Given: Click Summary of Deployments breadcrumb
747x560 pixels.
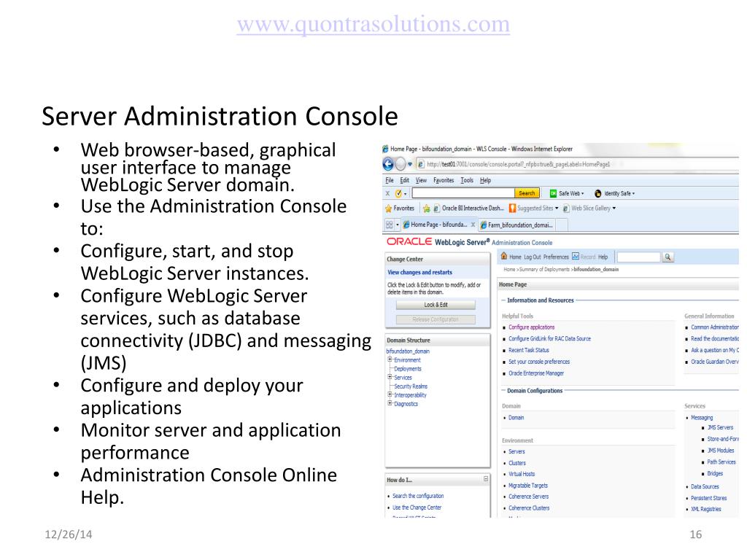Looking at the screenshot, I should coord(544,270).
